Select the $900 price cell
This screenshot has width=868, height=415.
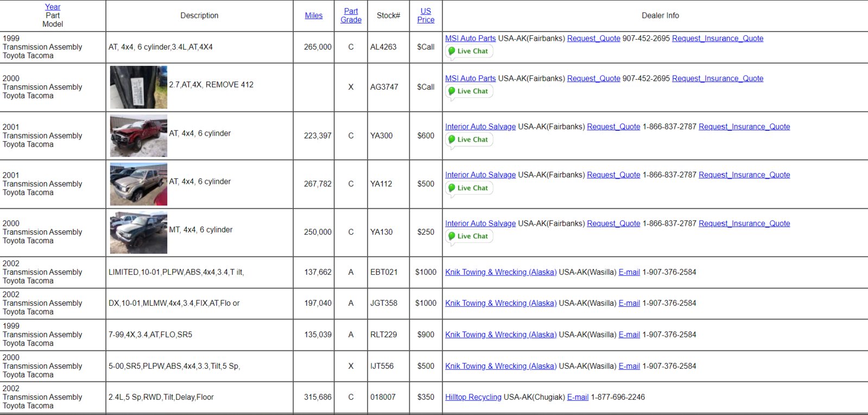(426, 335)
